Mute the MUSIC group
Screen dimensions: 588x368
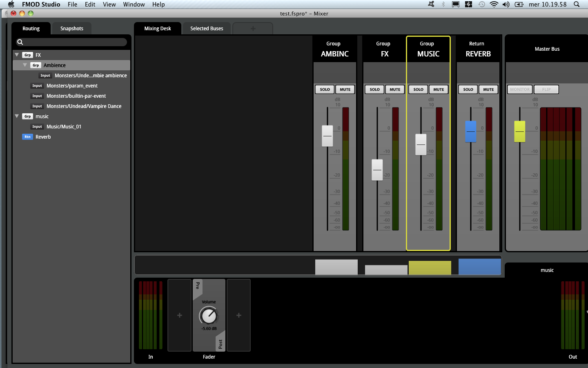point(439,90)
